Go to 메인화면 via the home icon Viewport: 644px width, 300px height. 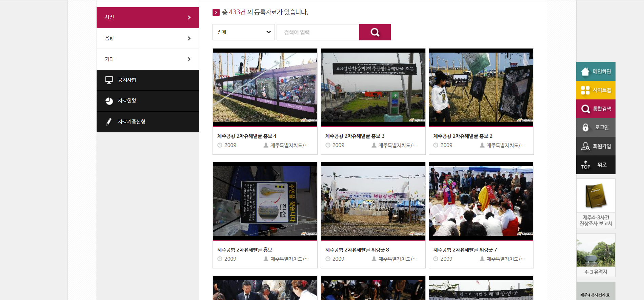(585, 71)
